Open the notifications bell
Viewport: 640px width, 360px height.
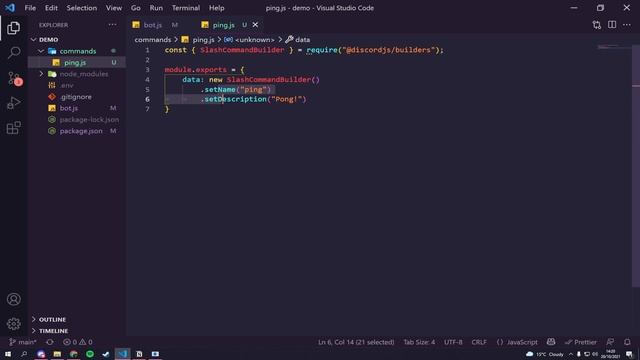(627, 342)
